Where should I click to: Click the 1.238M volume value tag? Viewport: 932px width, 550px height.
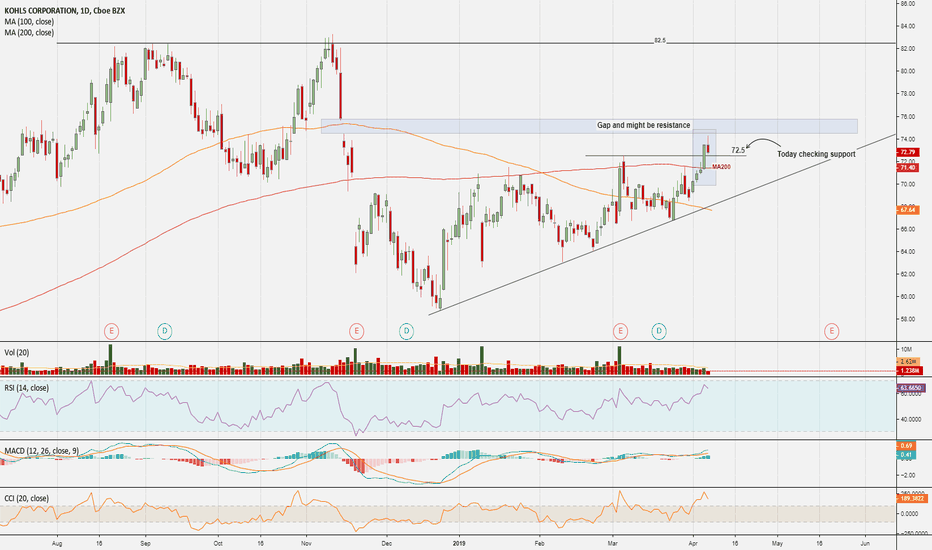pos(909,370)
